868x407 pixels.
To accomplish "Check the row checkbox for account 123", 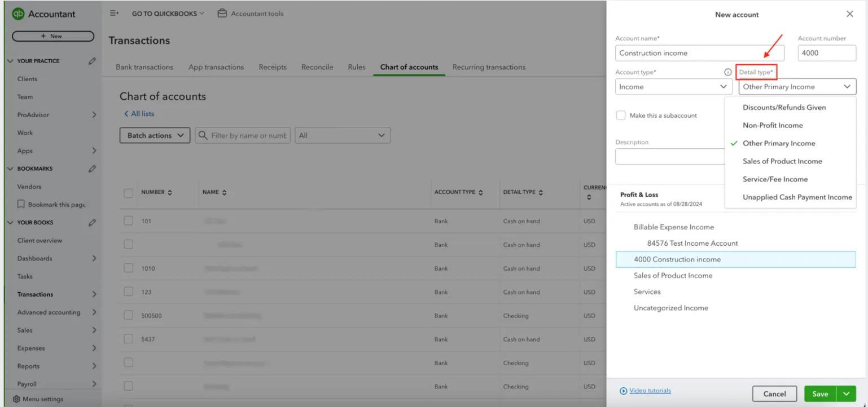I will (x=129, y=292).
